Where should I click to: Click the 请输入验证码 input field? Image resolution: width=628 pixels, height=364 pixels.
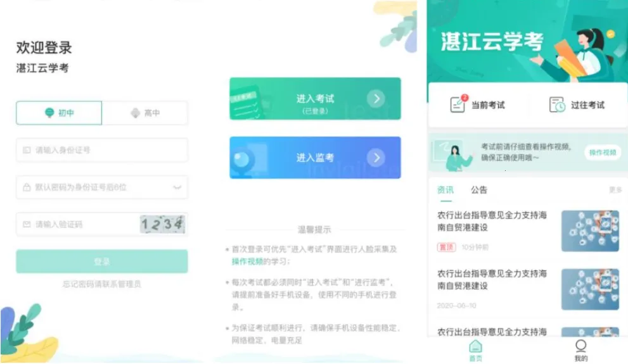[78, 224]
